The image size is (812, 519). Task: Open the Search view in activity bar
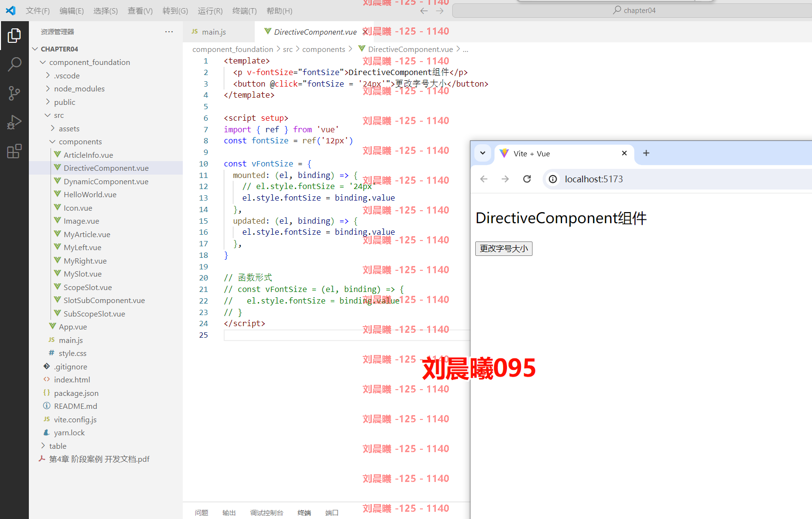pyautogui.click(x=14, y=64)
